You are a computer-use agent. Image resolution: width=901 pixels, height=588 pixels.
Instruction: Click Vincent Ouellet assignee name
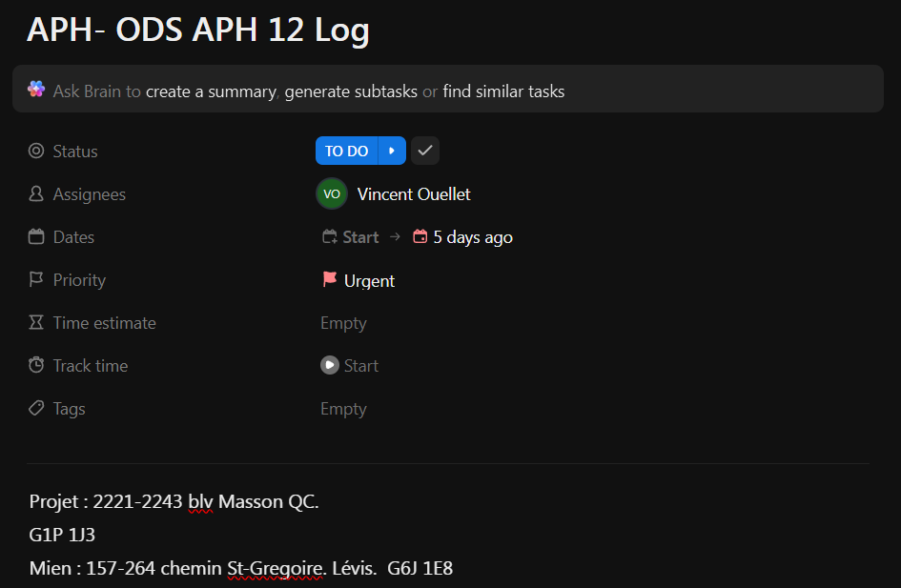click(x=414, y=194)
